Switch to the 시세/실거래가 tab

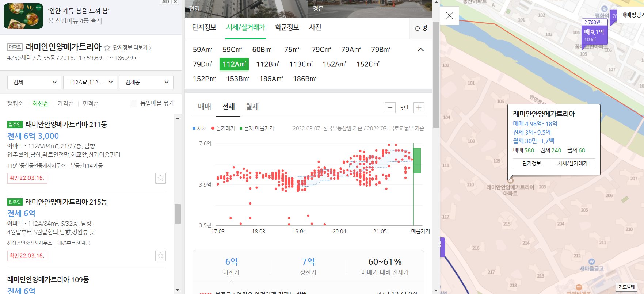click(x=245, y=27)
